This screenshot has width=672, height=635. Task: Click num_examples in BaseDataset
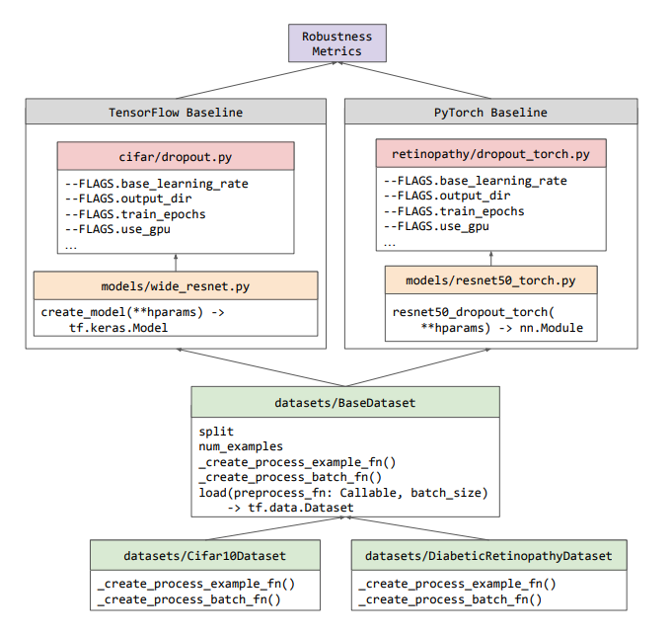(241, 446)
